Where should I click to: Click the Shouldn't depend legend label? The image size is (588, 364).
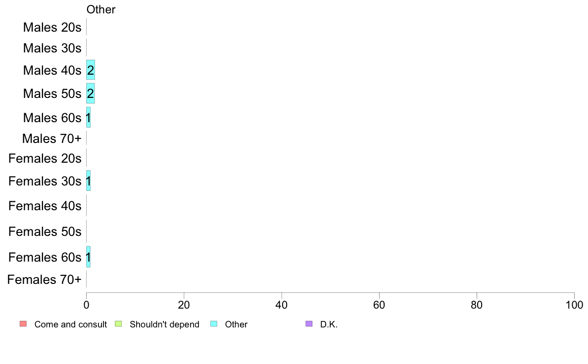point(165,324)
